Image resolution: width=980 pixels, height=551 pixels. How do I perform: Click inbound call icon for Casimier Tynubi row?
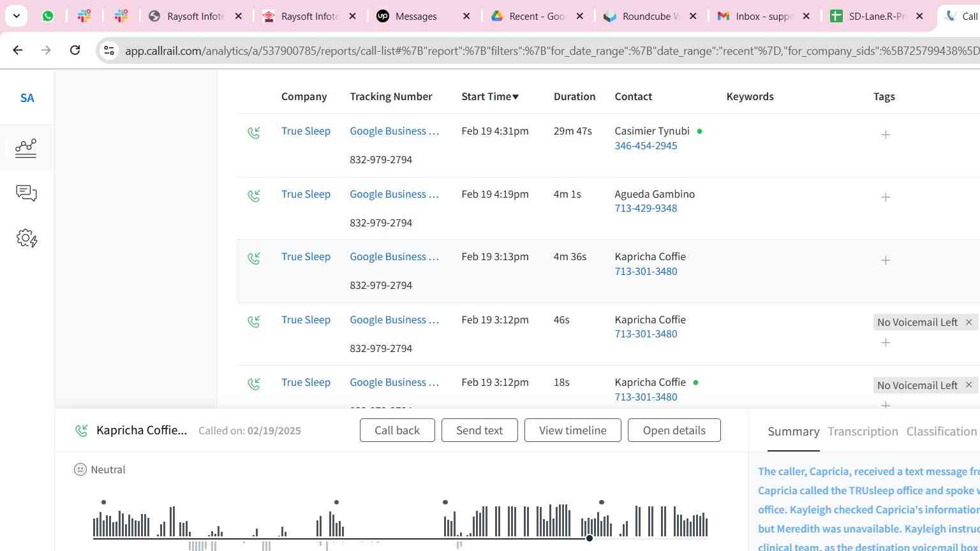pyautogui.click(x=254, y=133)
